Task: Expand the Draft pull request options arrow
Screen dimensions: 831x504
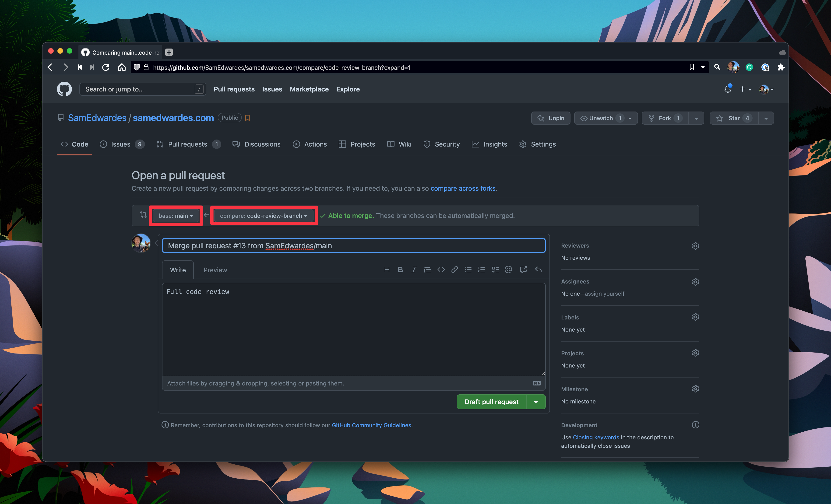Action: (536, 402)
